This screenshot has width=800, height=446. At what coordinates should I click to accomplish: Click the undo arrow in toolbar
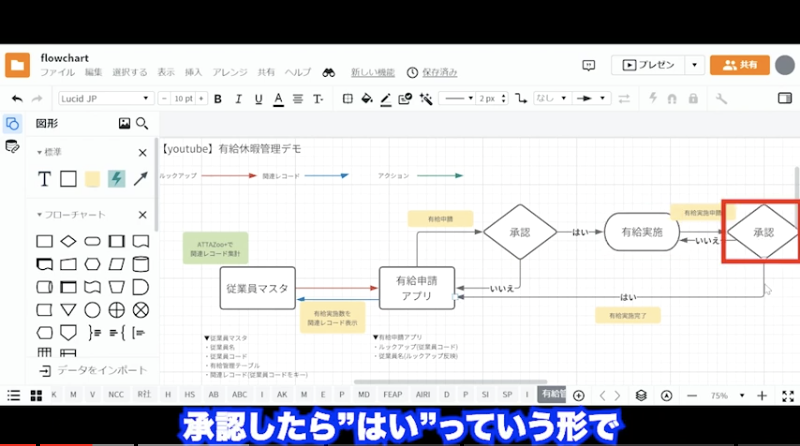click(17, 99)
